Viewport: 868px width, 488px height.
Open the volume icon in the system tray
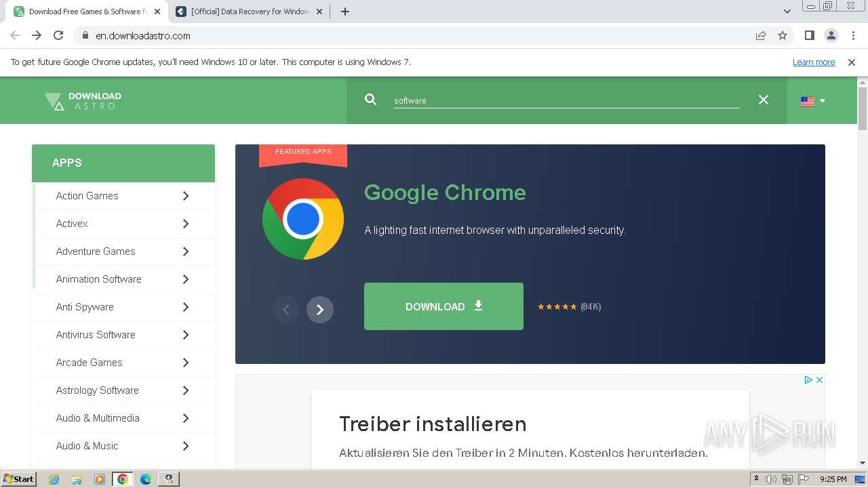771,479
